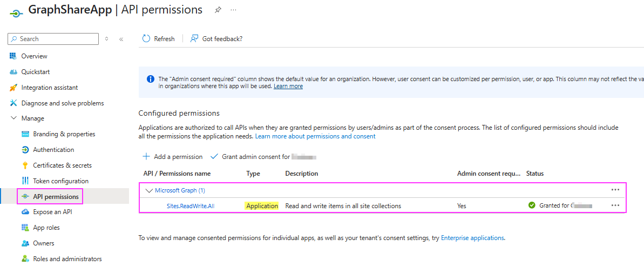Click the GraphShareApp app icon in header

pyautogui.click(x=16, y=12)
